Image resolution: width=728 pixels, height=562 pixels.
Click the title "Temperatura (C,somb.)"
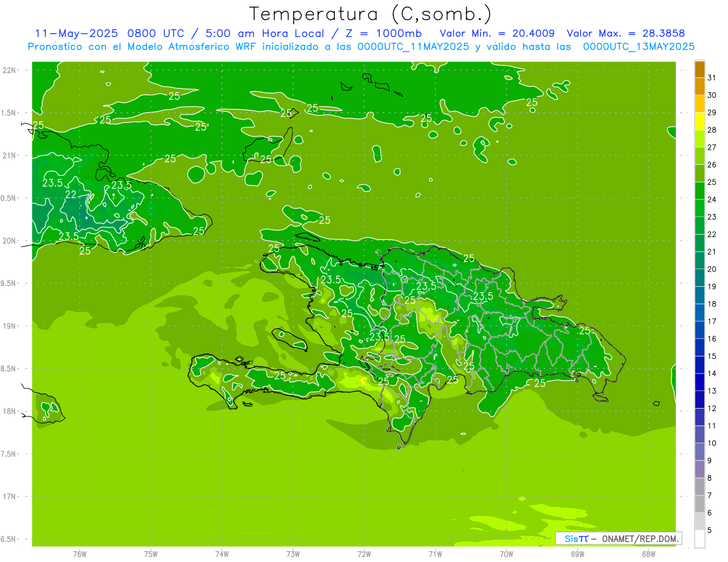tap(371, 15)
